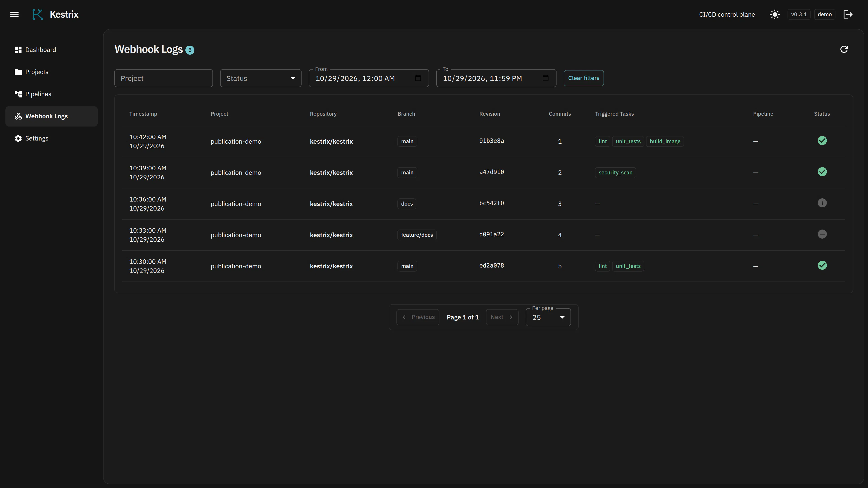Click the skipped status icon for d091a22

point(822,234)
